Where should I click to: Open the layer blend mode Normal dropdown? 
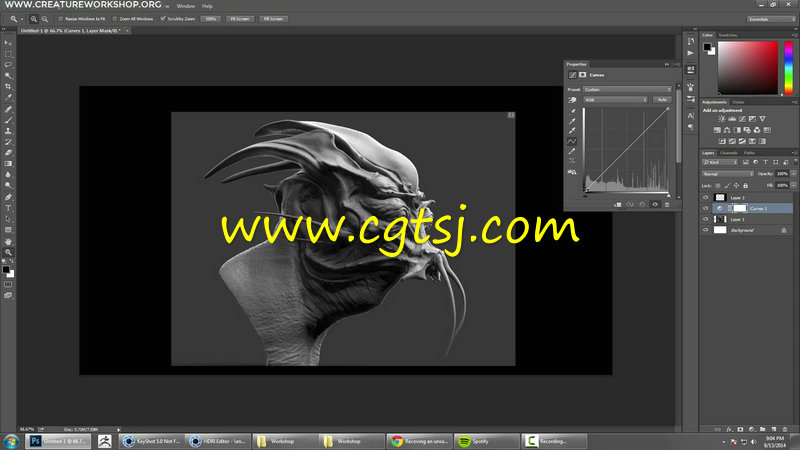[x=728, y=174]
